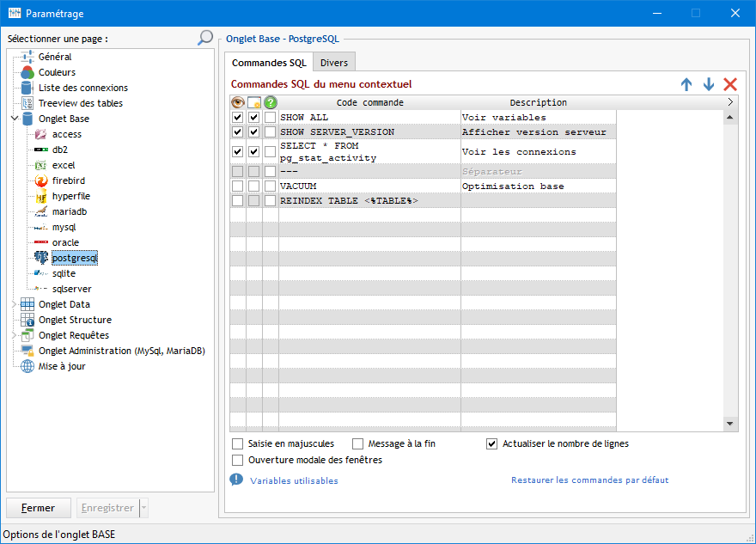Click the search magnifier icon

click(x=205, y=38)
